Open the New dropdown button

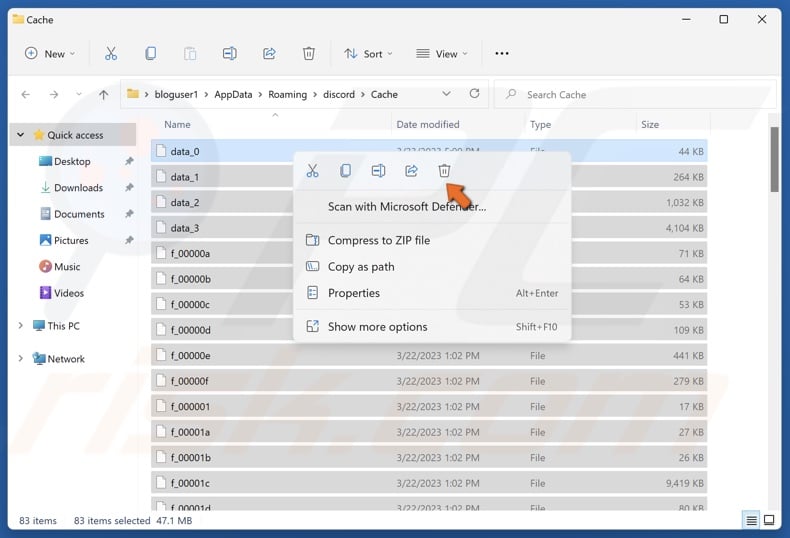[50, 53]
